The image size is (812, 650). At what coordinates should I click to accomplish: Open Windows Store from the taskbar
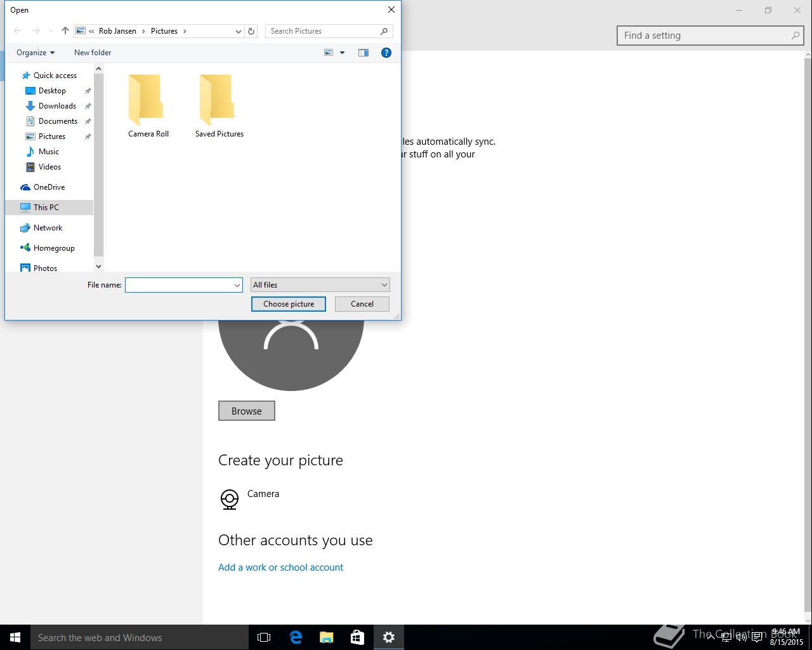(x=357, y=637)
